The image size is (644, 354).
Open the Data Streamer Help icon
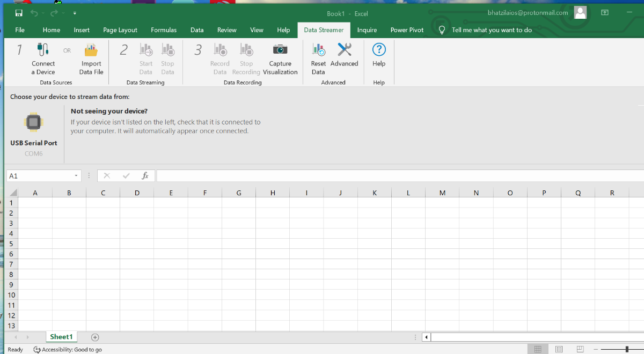point(379,49)
